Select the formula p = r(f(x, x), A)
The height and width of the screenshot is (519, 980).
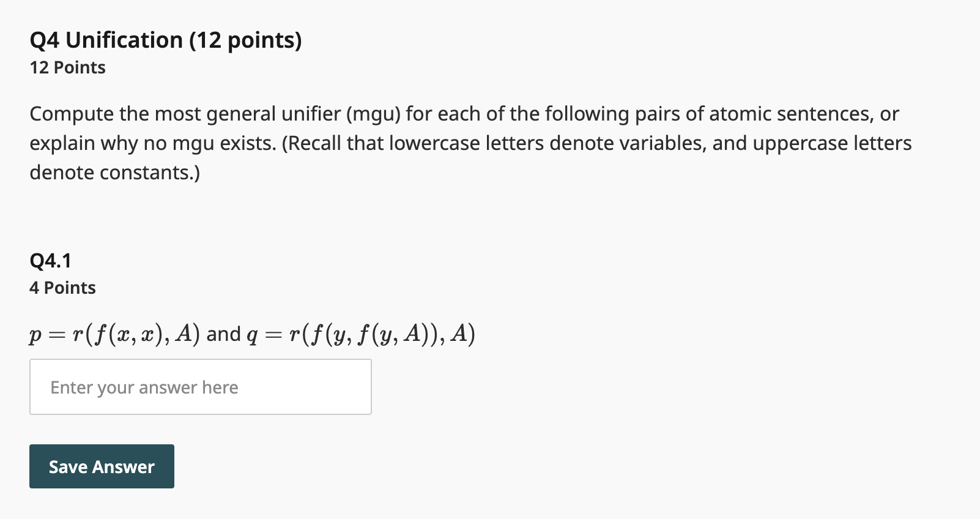(114, 334)
